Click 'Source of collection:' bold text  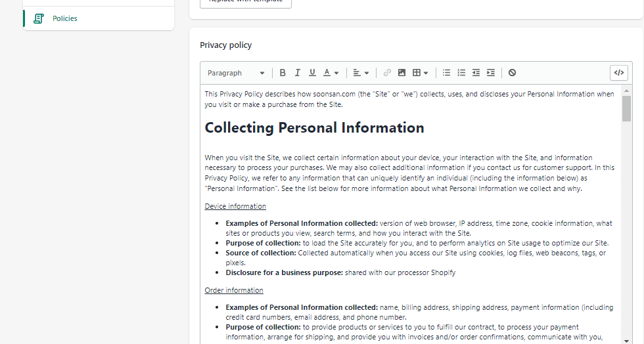pos(261,253)
